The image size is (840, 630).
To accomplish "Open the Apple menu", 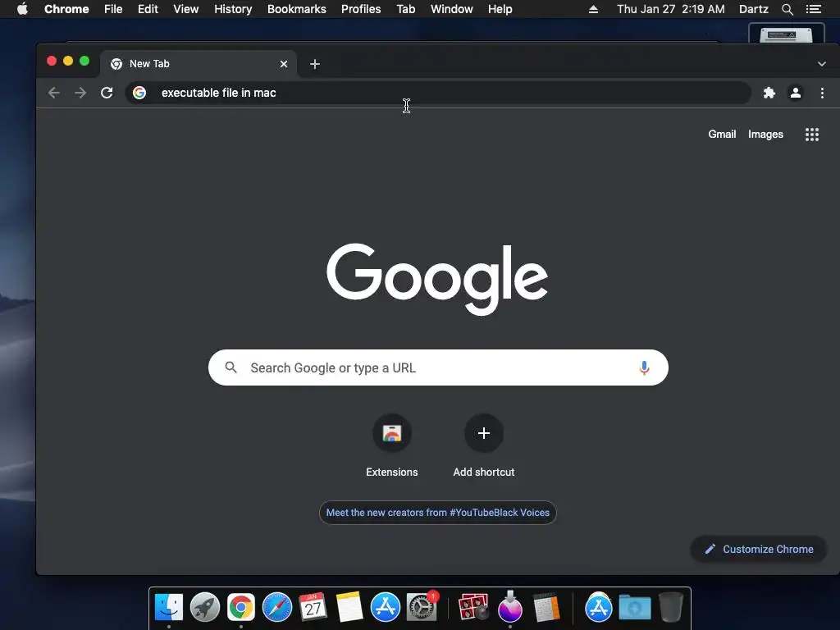I will (x=22, y=9).
